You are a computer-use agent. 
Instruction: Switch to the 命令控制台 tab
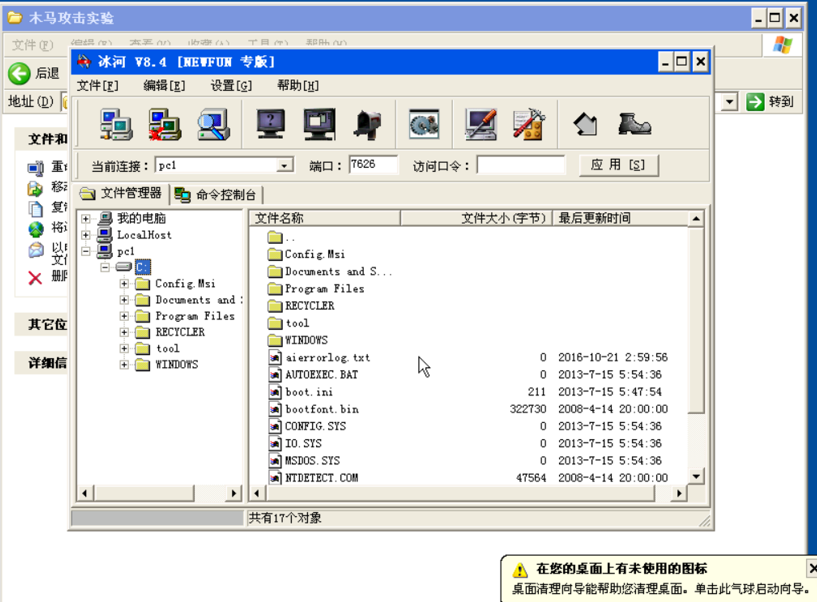point(216,195)
